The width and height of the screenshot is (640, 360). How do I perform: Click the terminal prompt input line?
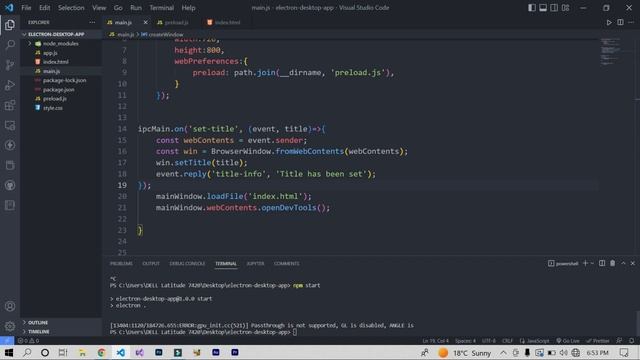coord(294,332)
